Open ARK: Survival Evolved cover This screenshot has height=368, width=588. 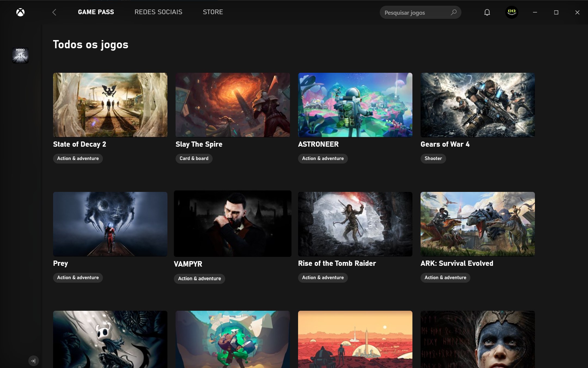[478, 224]
